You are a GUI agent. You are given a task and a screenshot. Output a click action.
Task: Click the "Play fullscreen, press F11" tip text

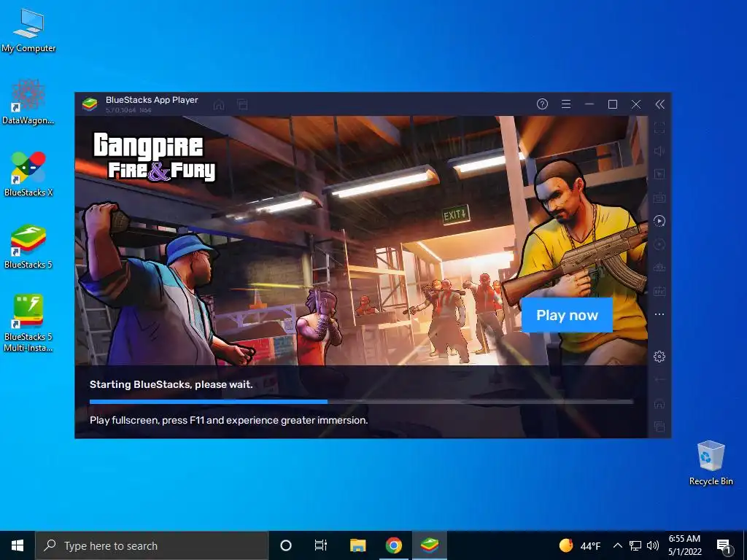pos(228,420)
